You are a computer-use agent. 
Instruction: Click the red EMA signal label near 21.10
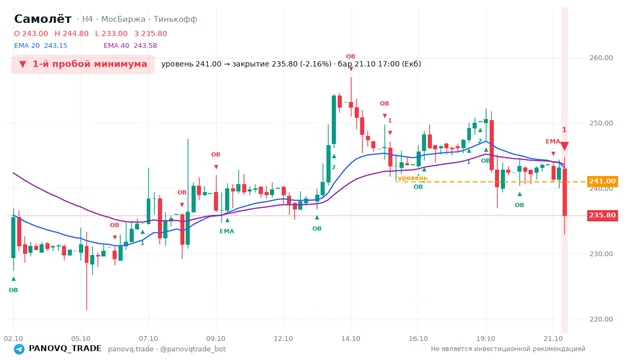(553, 142)
